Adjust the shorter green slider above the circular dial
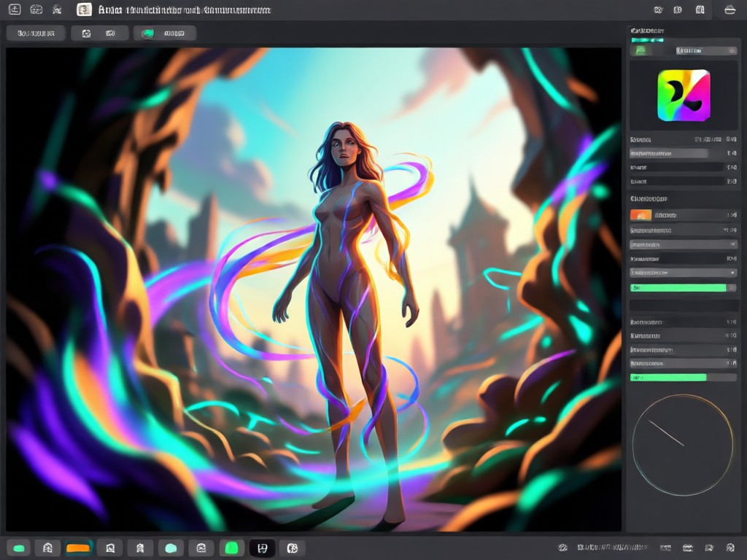 click(x=684, y=377)
